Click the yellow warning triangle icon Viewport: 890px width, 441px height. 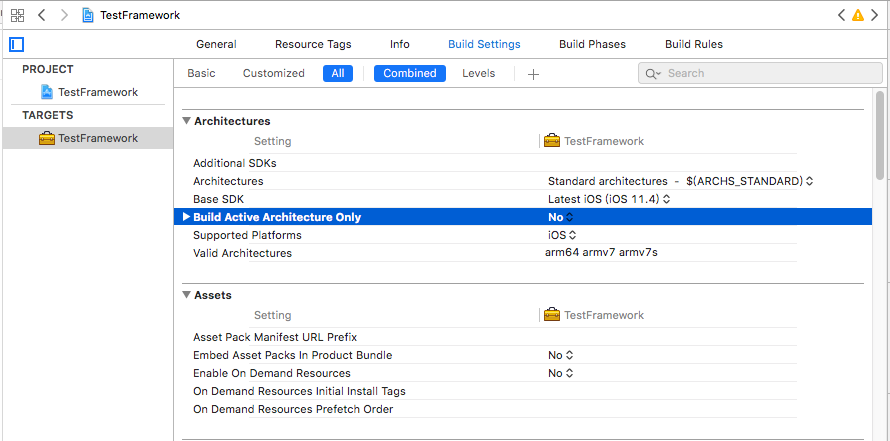pyautogui.click(x=858, y=16)
